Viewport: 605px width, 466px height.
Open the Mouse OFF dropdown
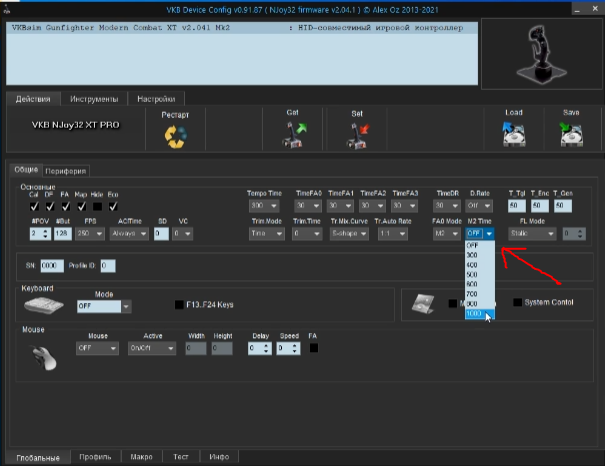click(97, 348)
